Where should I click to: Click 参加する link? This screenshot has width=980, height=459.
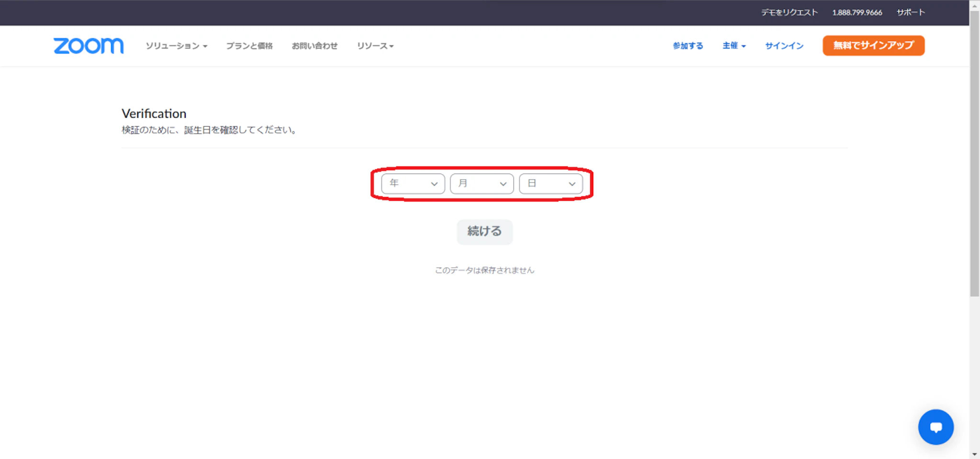click(688, 46)
